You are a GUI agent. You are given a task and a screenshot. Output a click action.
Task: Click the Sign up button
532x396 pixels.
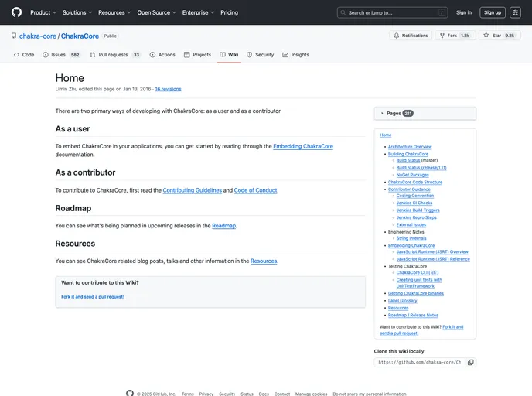[x=493, y=12]
